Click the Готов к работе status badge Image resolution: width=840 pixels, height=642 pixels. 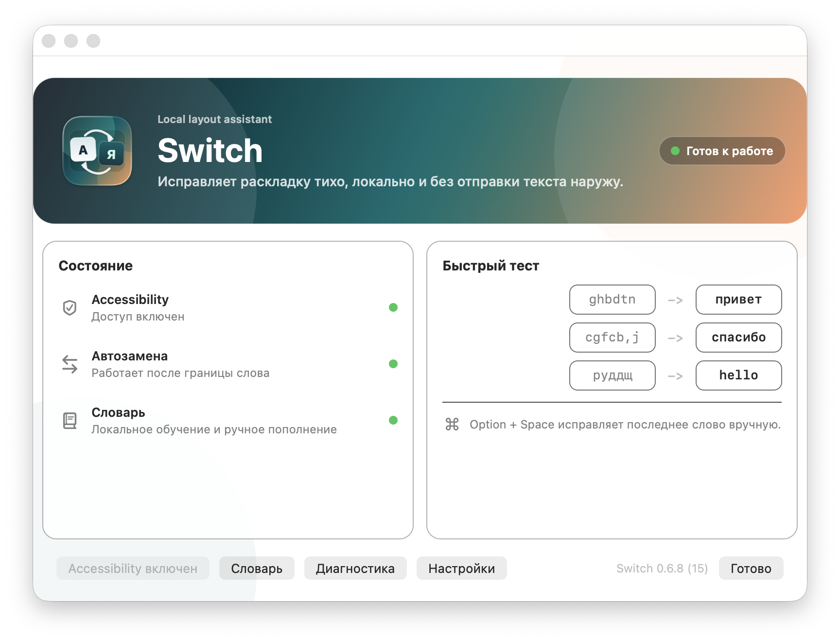click(x=722, y=151)
